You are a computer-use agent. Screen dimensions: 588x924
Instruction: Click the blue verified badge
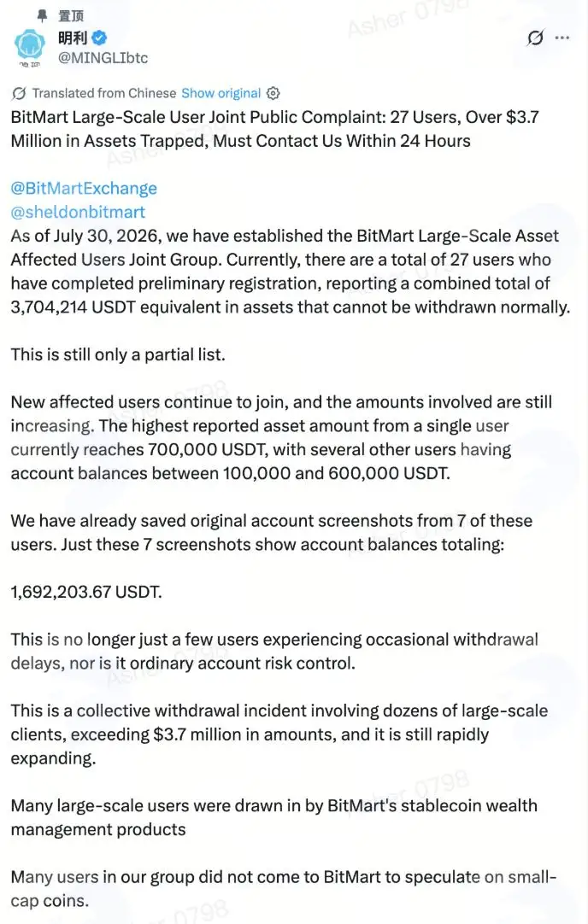(99, 38)
